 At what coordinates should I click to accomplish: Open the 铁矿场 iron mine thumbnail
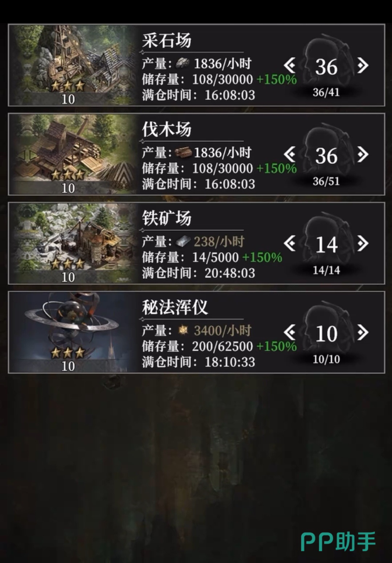73,243
